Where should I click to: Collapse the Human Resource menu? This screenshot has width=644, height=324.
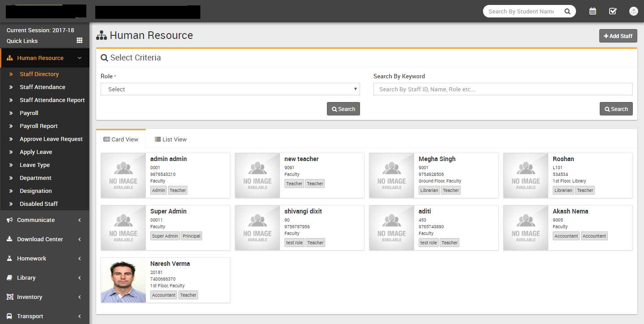pyautogui.click(x=44, y=58)
